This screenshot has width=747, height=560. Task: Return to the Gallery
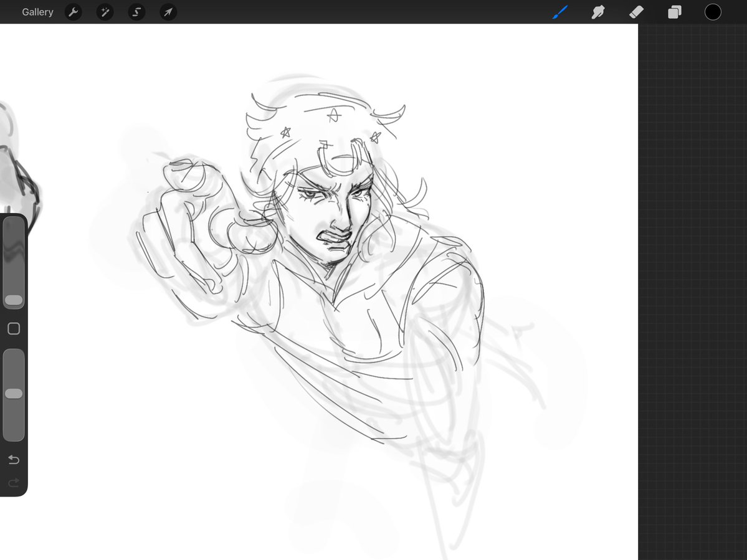tap(37, 12)
